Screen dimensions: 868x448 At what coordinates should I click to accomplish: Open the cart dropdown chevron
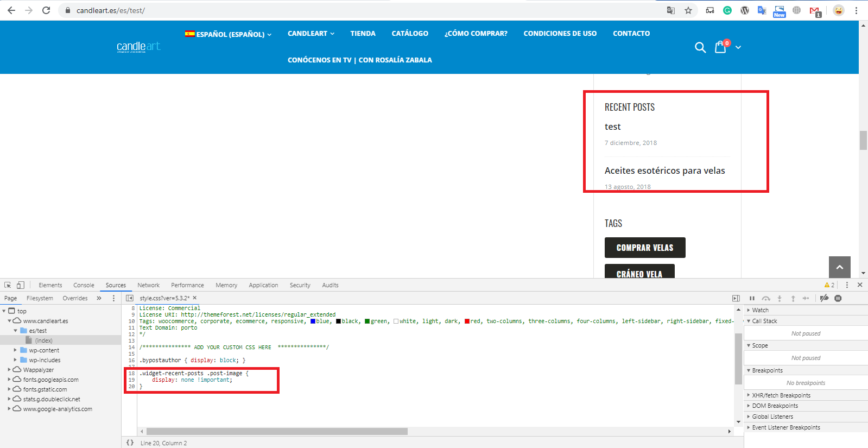click(738, 47)
